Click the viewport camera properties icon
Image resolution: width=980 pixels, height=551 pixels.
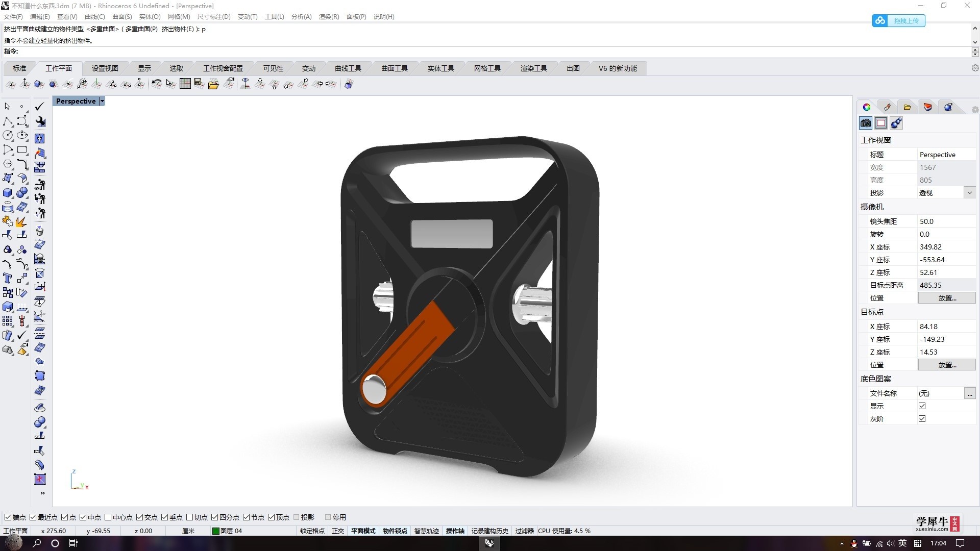click(x=866, y=123)
